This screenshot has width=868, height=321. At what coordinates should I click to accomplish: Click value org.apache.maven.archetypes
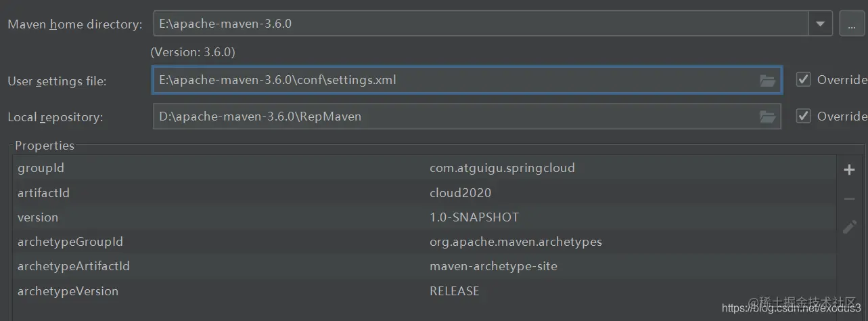pos(516,242)
